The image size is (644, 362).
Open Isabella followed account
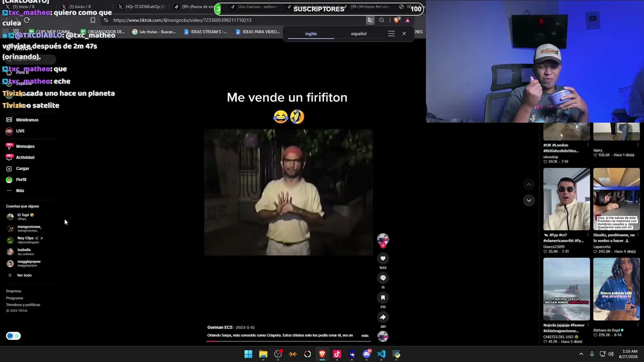pos(20,251)
